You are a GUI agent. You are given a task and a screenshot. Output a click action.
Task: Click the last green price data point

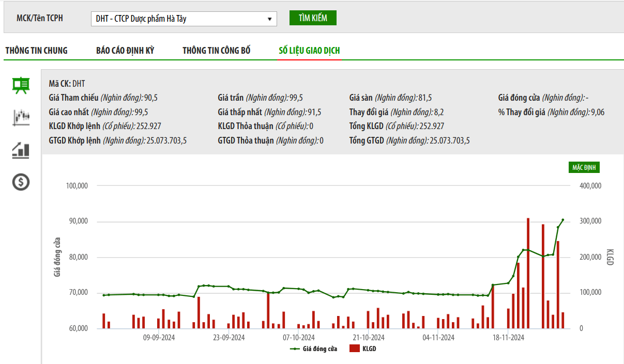point(563,220)
